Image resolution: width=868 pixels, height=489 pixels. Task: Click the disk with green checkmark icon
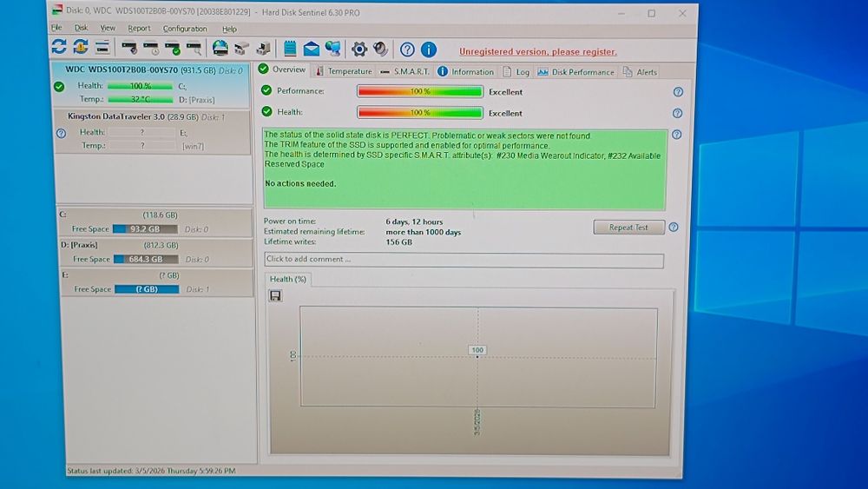click(x=172, y=49)
